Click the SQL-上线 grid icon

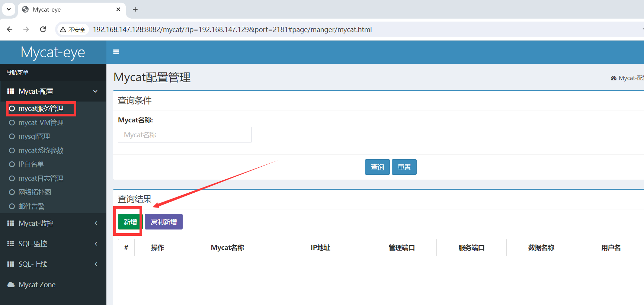[11, 264]
